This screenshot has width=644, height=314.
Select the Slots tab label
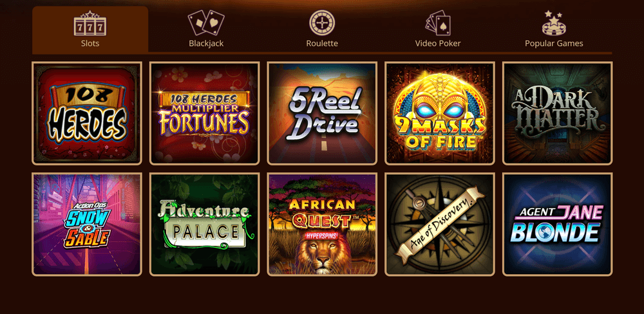pyautogui.click(x=90, y=44)
